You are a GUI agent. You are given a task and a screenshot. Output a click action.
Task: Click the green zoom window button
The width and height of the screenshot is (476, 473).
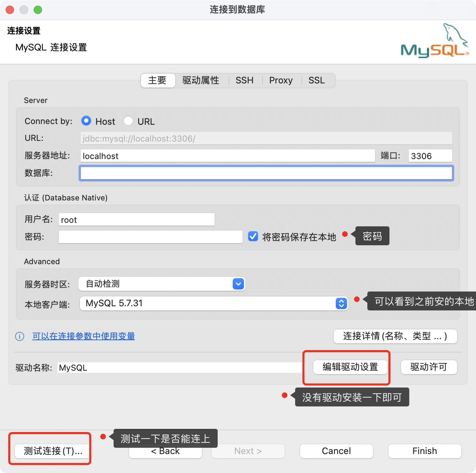(x=38, y=10)
